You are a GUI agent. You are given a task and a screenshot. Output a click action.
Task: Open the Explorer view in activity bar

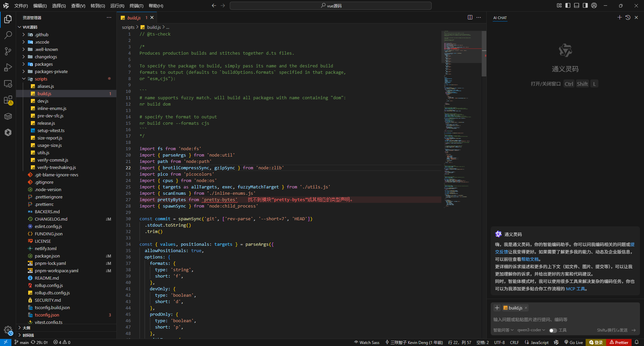(8, 19)
